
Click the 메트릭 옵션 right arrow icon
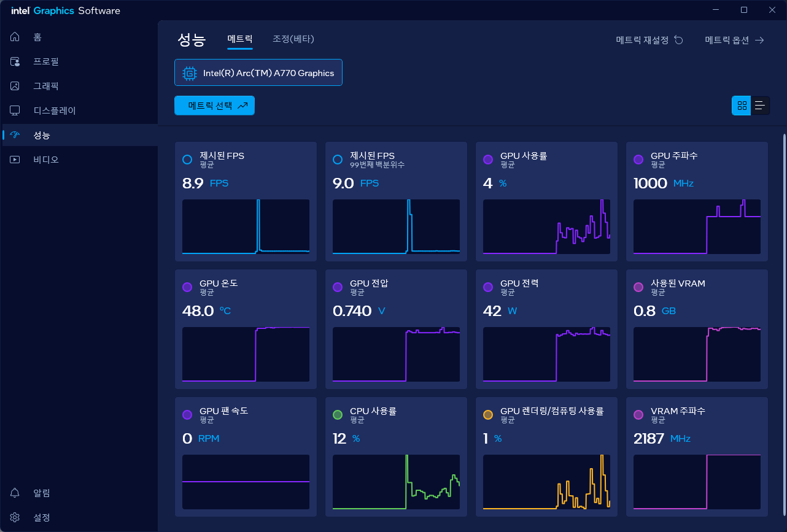point(759,40)
